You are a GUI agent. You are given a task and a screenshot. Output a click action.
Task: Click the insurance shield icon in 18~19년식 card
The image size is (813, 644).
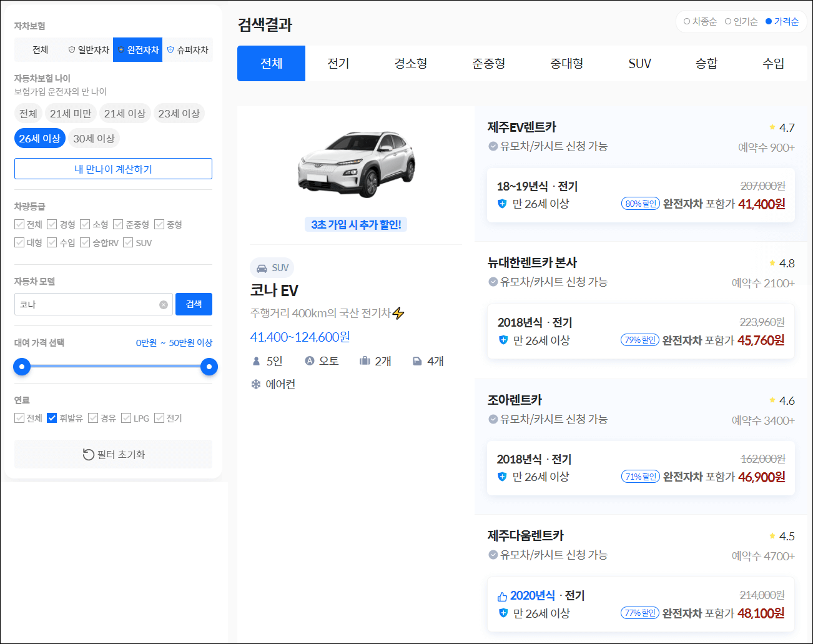502,204
